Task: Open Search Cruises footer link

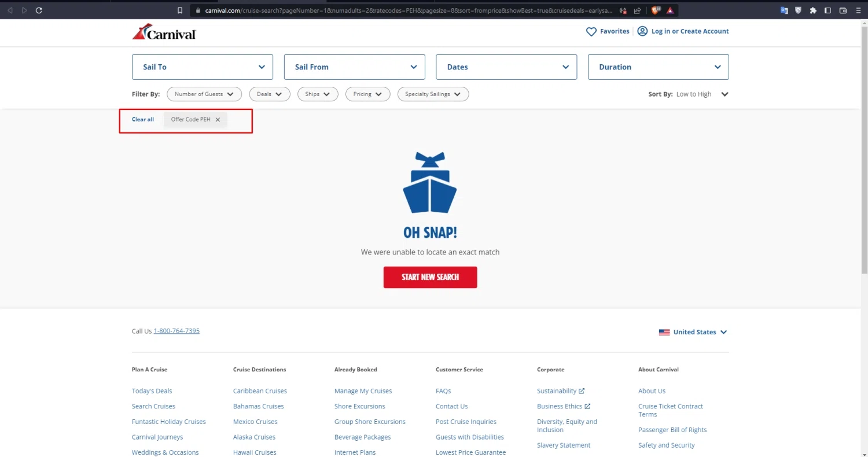Action: (153, 407)
